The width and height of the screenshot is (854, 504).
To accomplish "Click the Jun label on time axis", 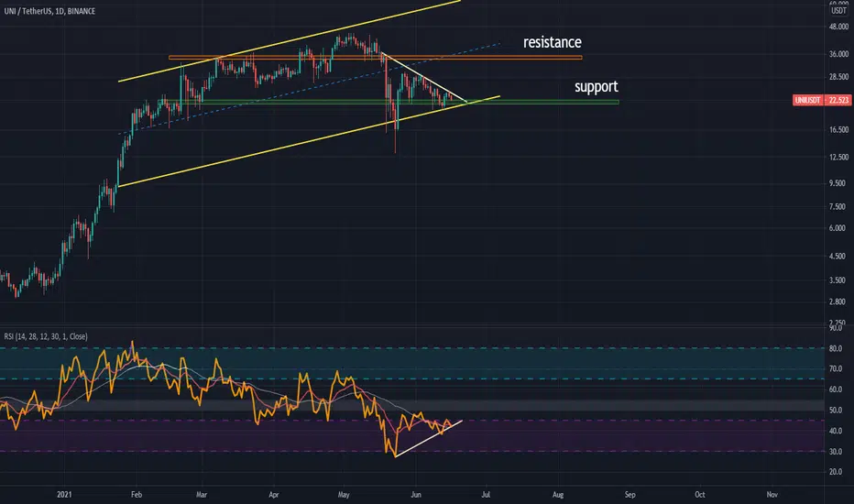I will pos(416,495).
